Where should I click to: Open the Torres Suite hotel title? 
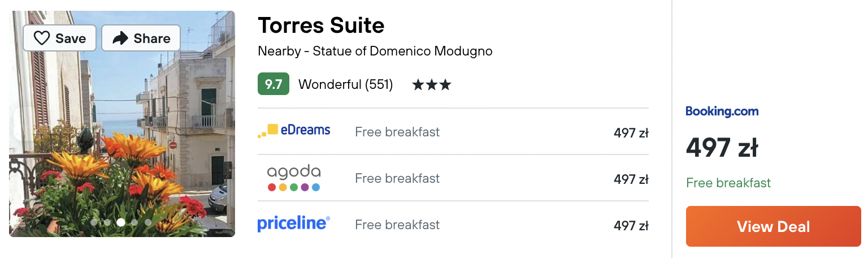(x=321, y=25)
